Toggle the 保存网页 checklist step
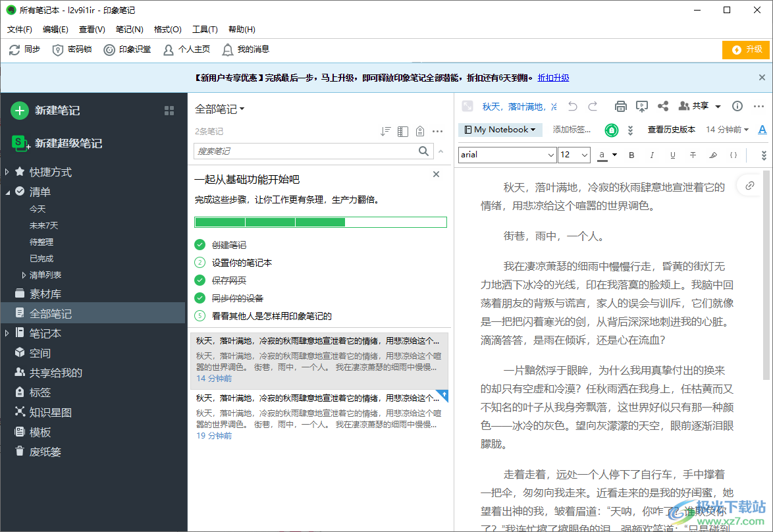This screenshot has height=532, width=773. (x=200, y=280)
